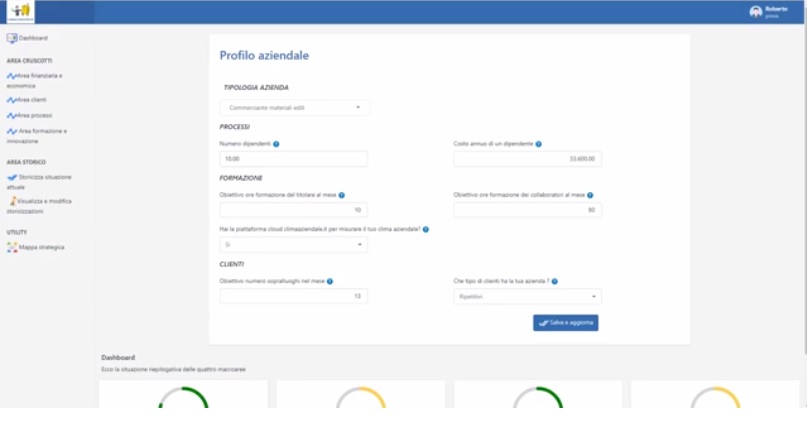Show help for formazione del titolare field
The image size is (807, 422).
(x=342, y=195)
